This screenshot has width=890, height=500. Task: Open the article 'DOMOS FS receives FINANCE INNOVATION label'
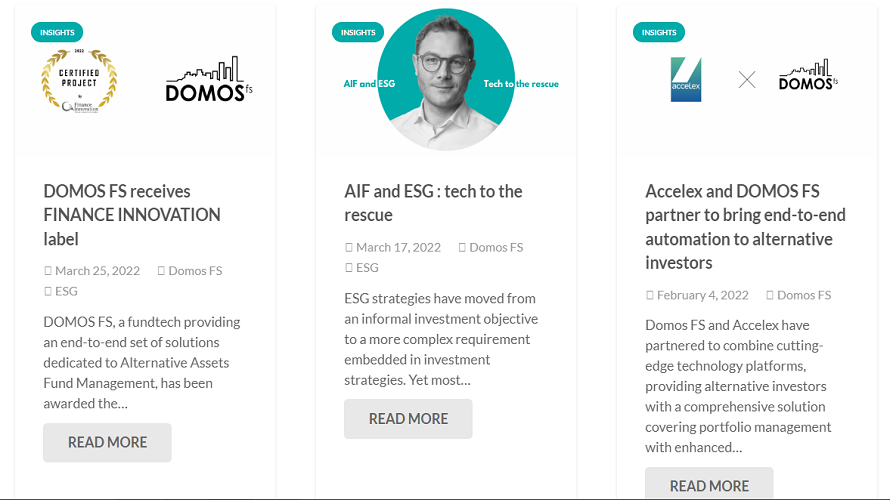[x=132, y=215]
